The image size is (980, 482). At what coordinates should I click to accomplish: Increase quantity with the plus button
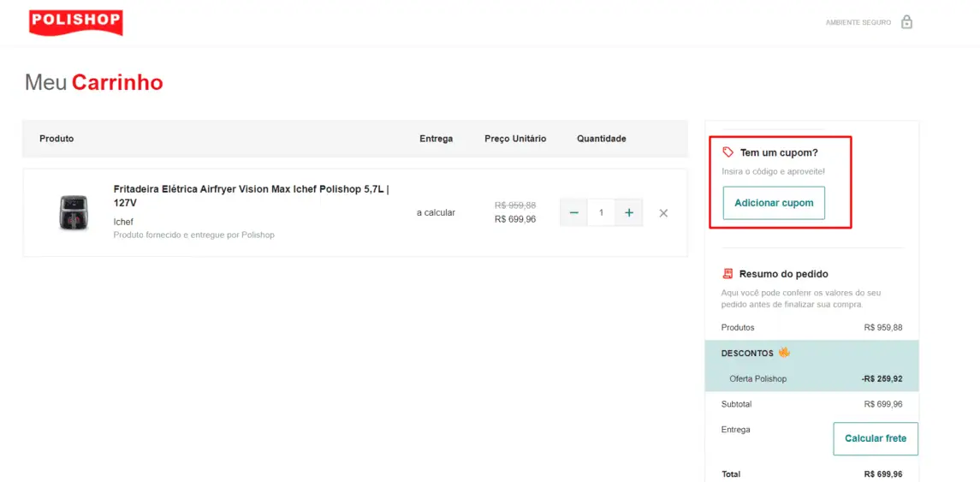click(x=629, y=212)
